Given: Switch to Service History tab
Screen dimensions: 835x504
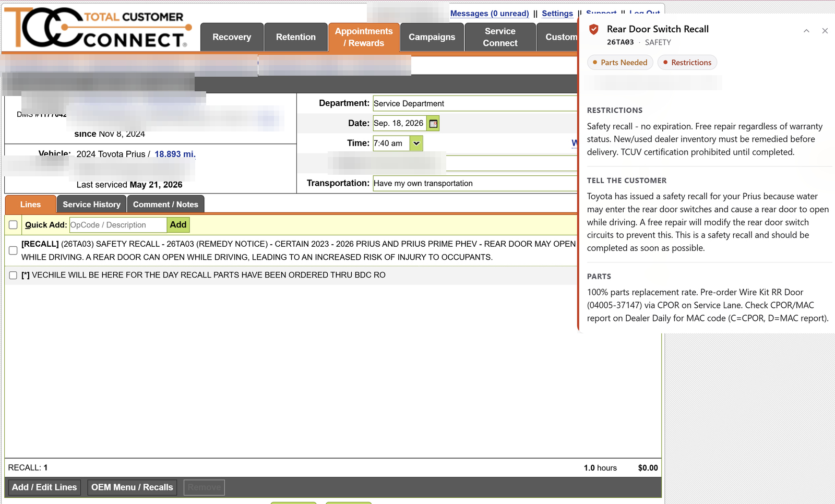Looking at the screenshot, I should pyautogui.click(x=91, y=205).
